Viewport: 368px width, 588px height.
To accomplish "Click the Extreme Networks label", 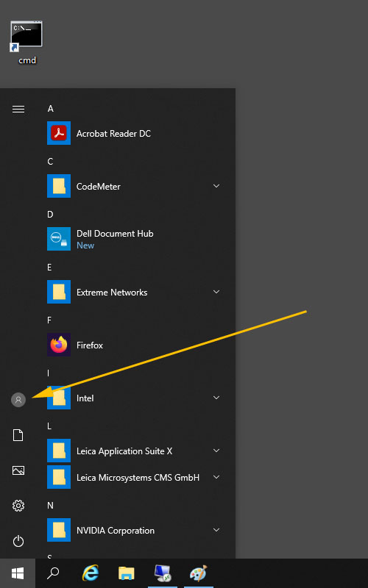I will [x=112, y=293].
